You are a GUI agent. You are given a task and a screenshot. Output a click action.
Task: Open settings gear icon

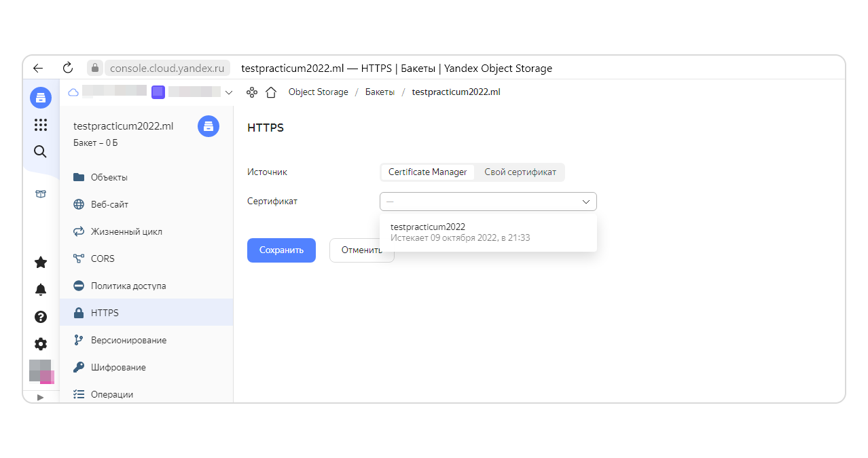click(41, 344)
